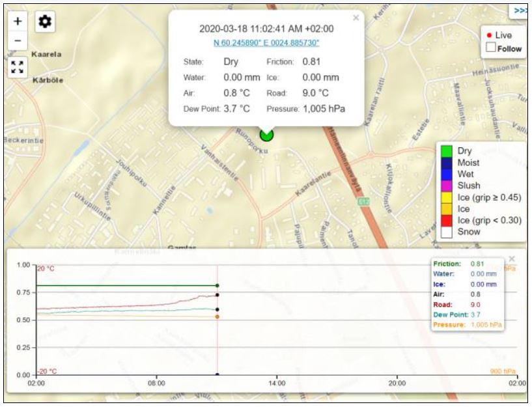Screen dimensions: 532x407
Task: Toggle Live mode indicator
Action: pos(499,35)
